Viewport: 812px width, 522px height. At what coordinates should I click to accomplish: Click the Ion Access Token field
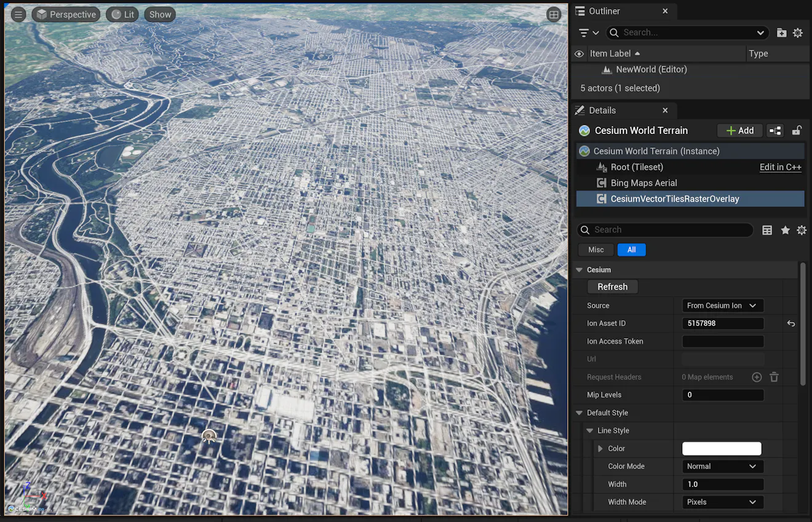[x=723, y=341]
